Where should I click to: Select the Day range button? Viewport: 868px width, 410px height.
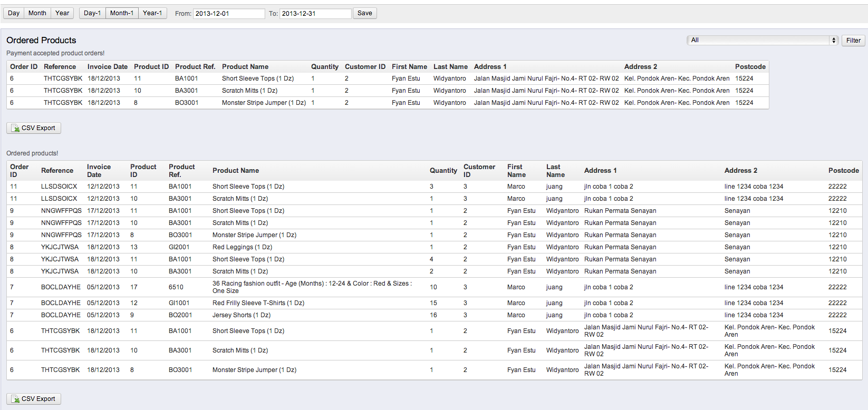click(14, 13)
